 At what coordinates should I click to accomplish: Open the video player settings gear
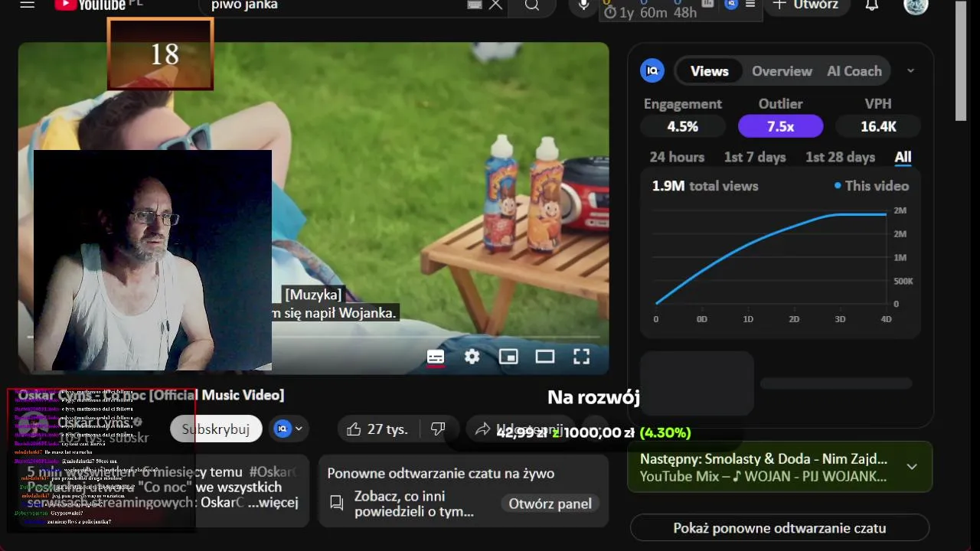pyautogui.click(x=472, y=357)
